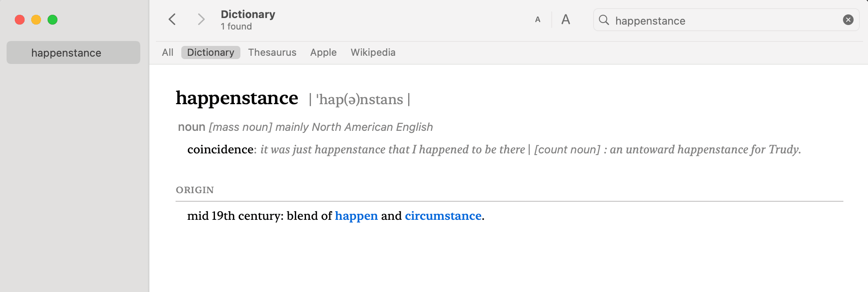Open the Thesaurus tab

[272, 52]
